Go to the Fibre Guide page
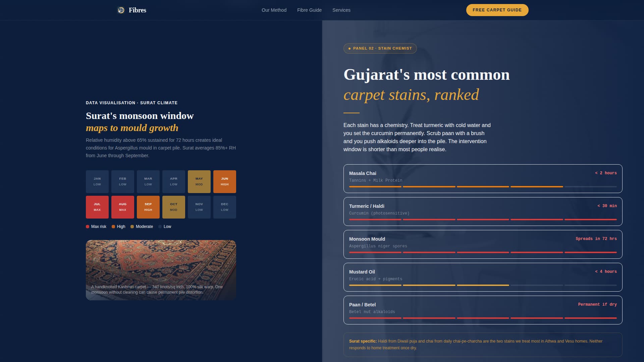The width and height of the screenshot is (644, 362). (x=309, y=10)
